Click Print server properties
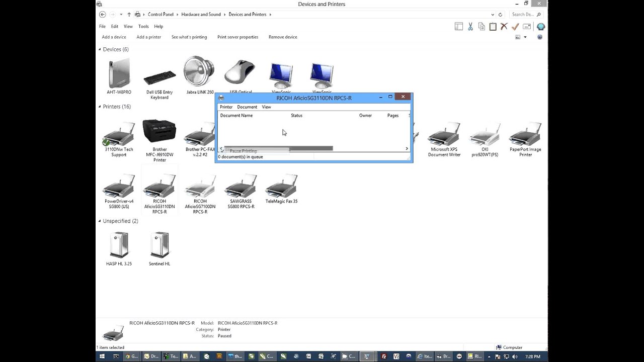644x362 pixels. tap(237, 37)
